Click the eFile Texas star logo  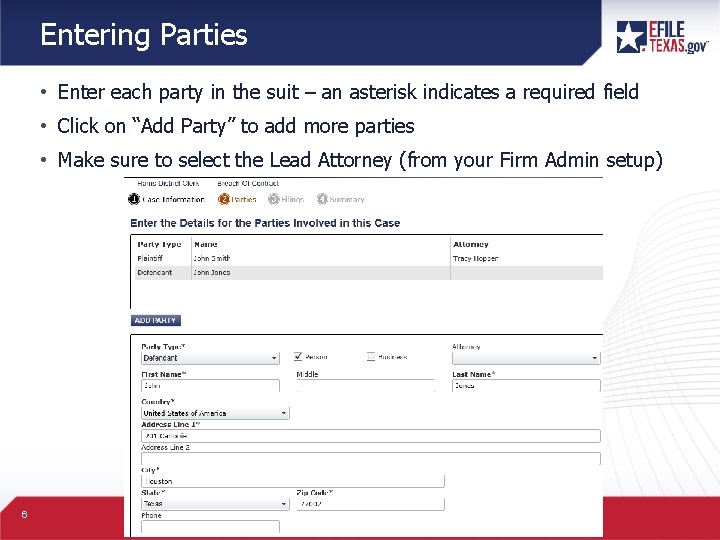coord(632,37)
